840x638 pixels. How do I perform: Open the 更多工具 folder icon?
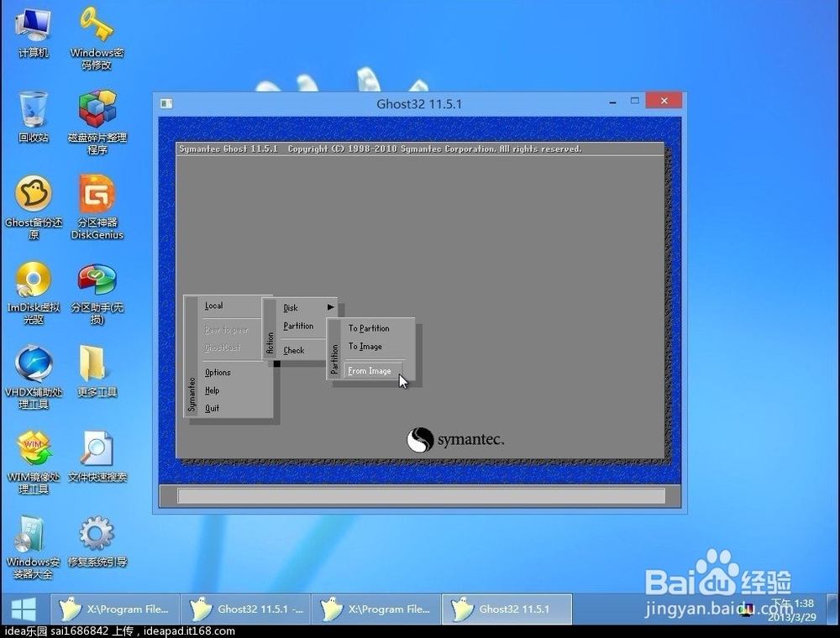[97, 371]
